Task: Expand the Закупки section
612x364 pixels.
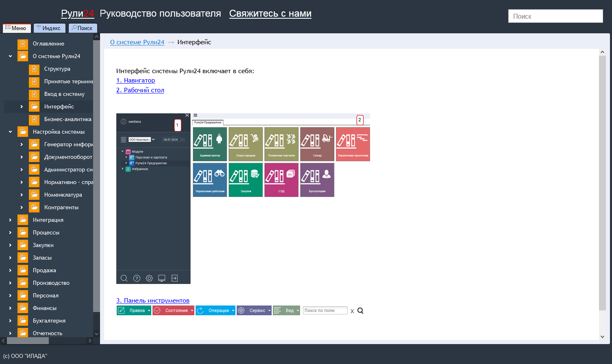Action: point(10,245)
